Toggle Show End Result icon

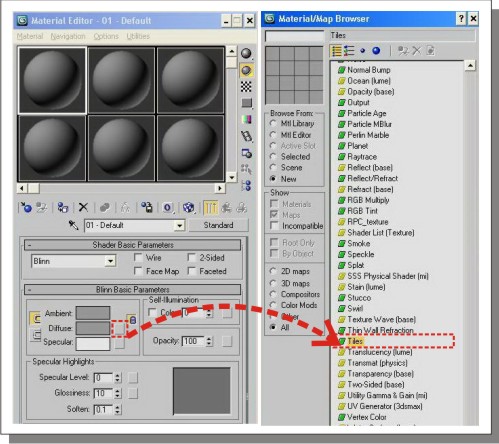pyautogui.click(x=210, y=208)
